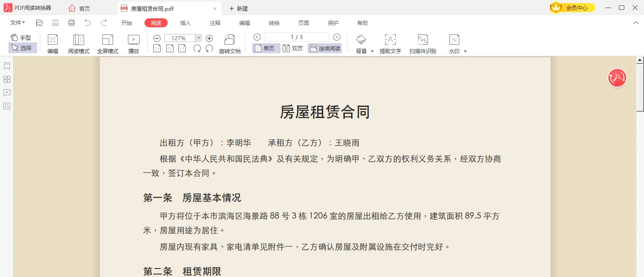Fit page to window icon
The height and width of the screenshot is (277, 644).
[x=170, y=49]
